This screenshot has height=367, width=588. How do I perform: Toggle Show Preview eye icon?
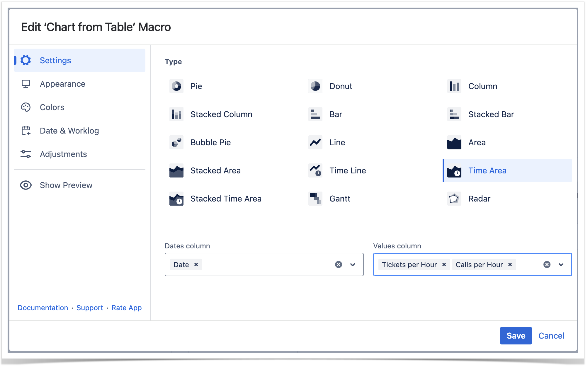(26, 185)
